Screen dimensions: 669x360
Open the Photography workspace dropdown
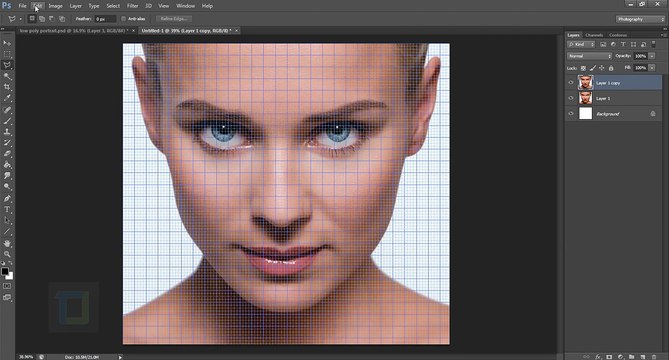coord(640,19)
